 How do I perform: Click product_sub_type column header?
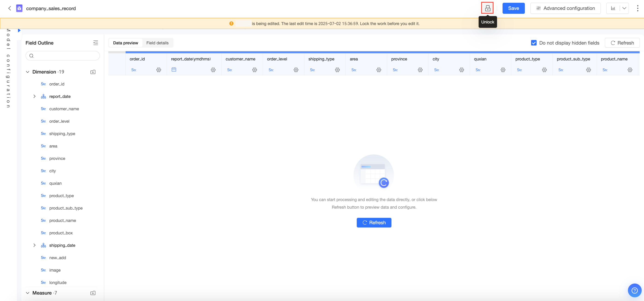click(x=573, y=59)
